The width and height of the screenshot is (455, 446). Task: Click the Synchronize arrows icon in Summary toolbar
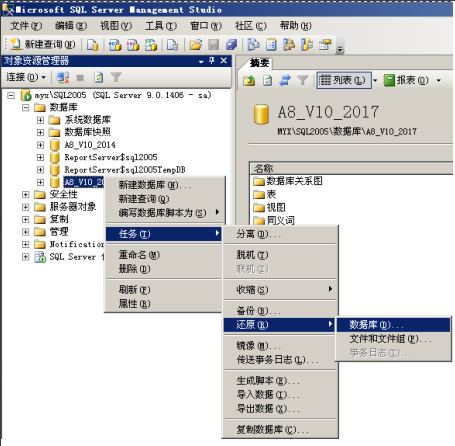pos(285,80)
